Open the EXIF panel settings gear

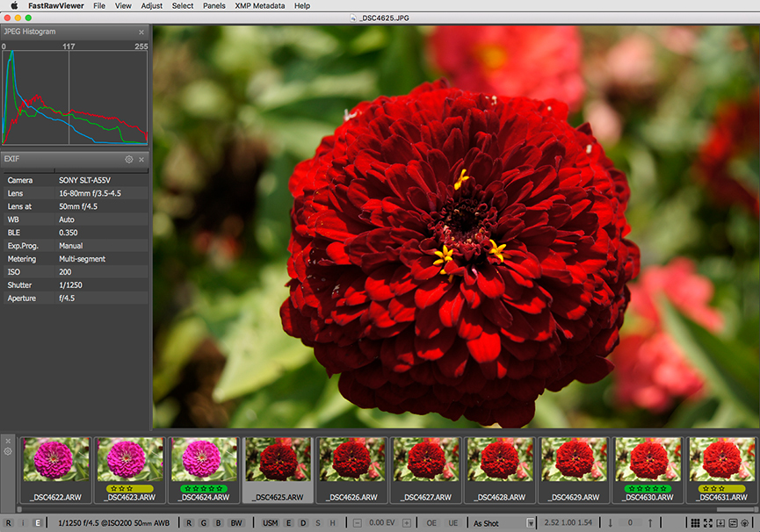[x=129, y=160]
